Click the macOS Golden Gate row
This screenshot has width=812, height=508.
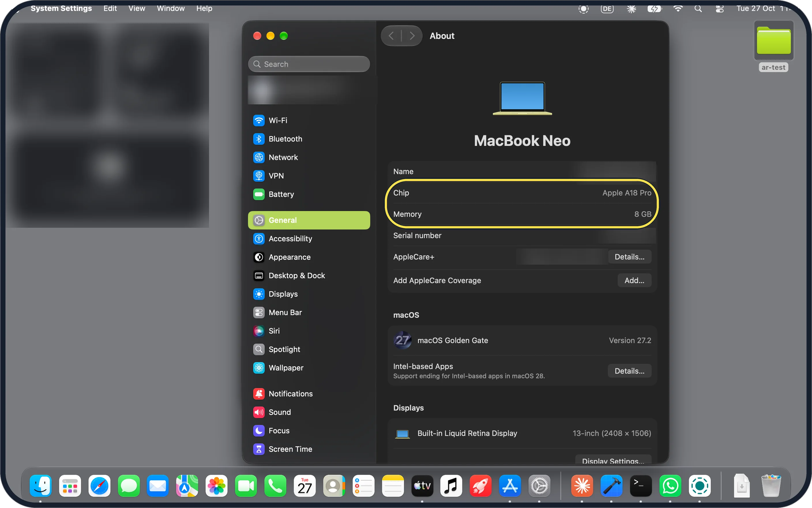tap(522, 340)
